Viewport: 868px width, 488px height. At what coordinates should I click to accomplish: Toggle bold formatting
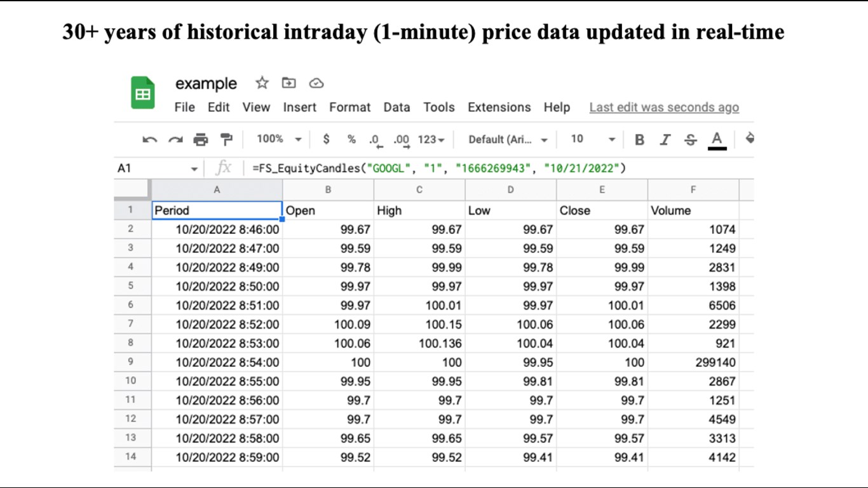click(640, 140)
